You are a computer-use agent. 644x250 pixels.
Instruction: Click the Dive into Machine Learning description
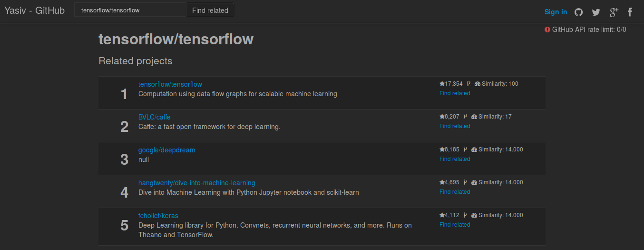249,192
